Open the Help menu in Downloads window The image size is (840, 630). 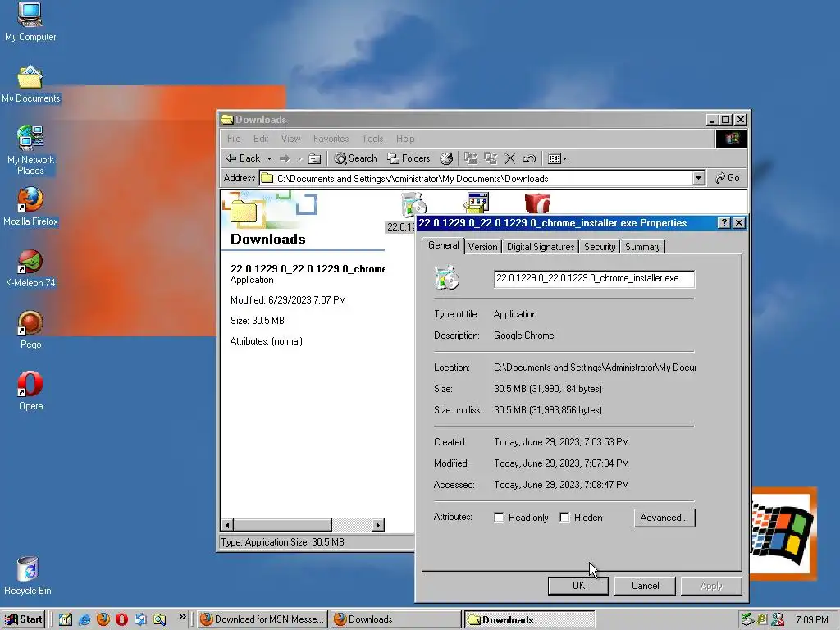(405, 139)
